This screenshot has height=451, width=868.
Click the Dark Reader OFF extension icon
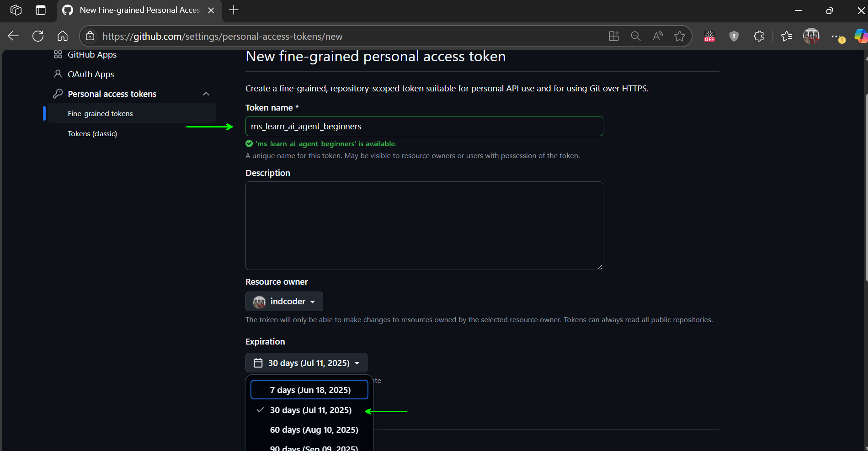[x=709, y=36]
